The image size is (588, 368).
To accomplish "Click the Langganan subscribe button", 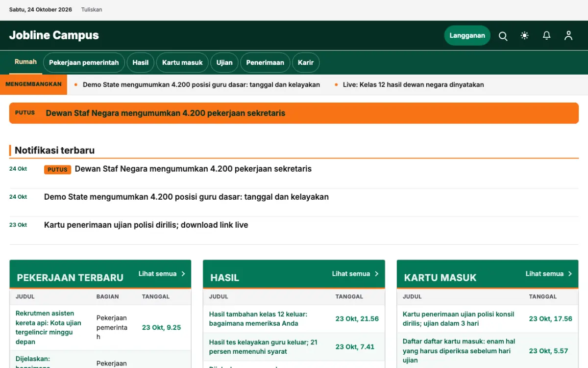I will coord(467,35).
